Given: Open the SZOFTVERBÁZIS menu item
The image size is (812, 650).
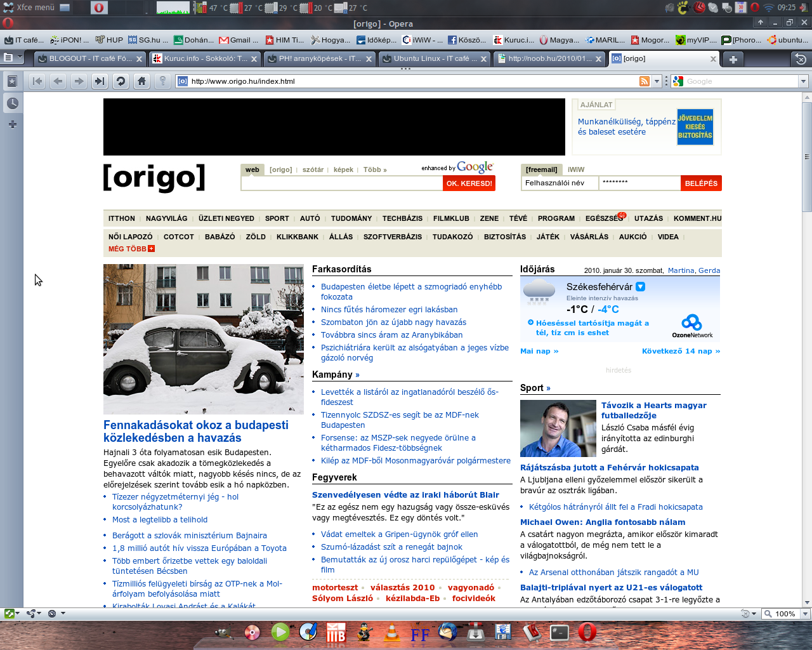Looking at the screenshot, I should [x=393, y=237].
